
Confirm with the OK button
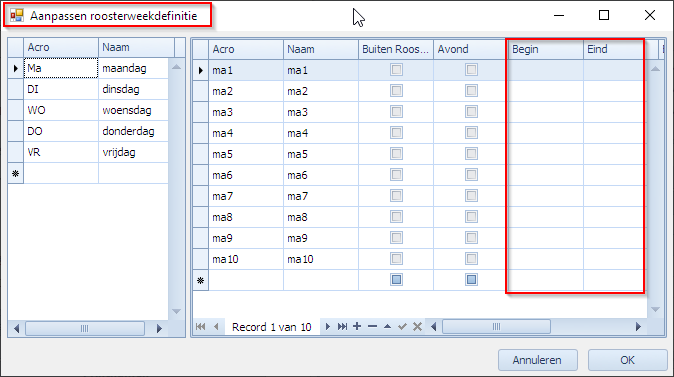(627, 360)
